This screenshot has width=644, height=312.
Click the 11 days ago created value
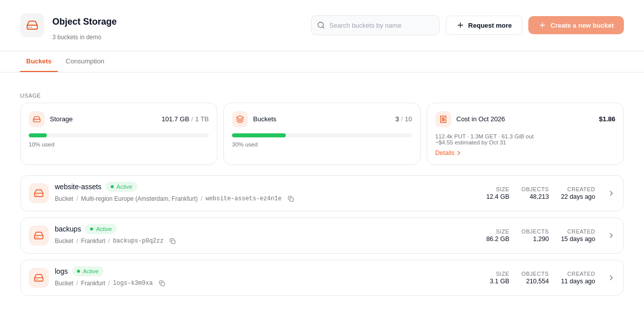578,281
